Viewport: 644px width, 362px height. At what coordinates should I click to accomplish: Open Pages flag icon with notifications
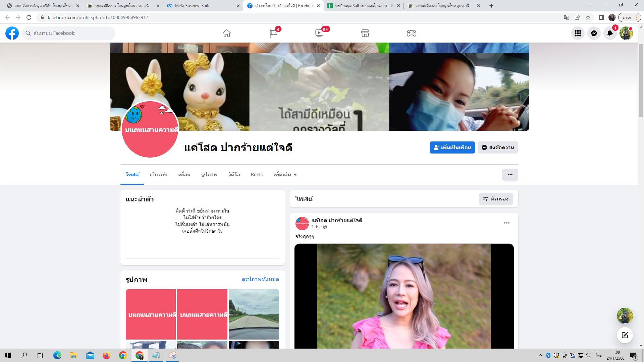click(273, 33)
